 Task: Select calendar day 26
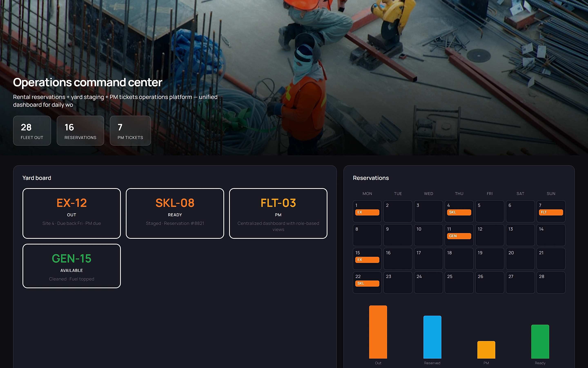[x=490, y=282]
